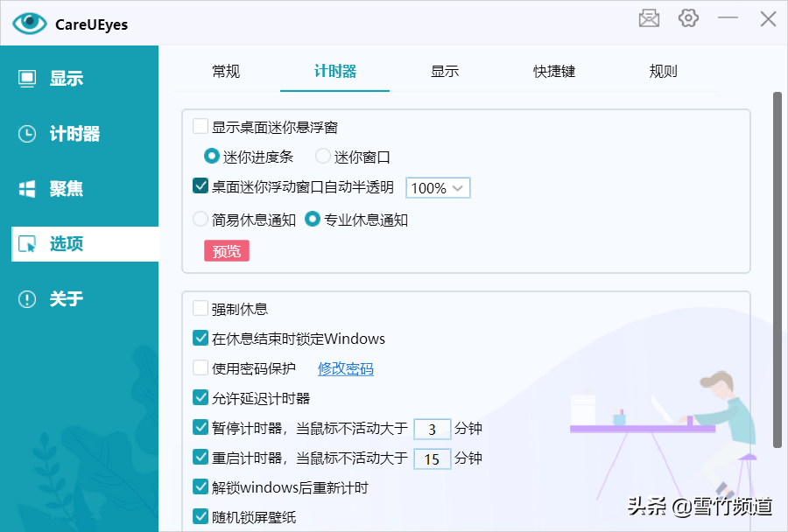Switch to the 常规 tab

coord(226,72)
